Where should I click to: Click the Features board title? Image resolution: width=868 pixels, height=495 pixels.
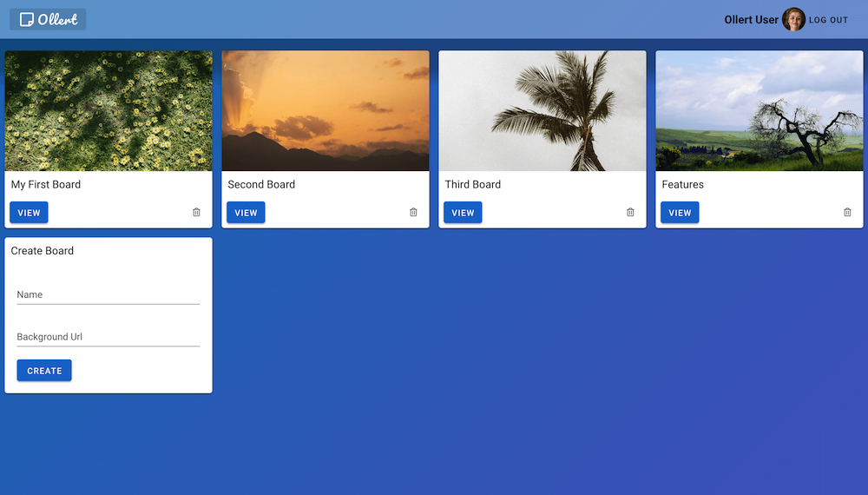[682, 184]
